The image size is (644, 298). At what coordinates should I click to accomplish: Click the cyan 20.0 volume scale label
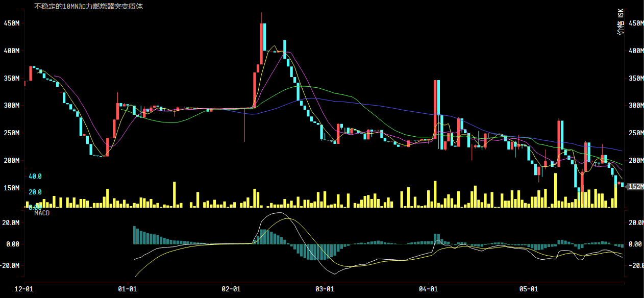pos(35,192)
